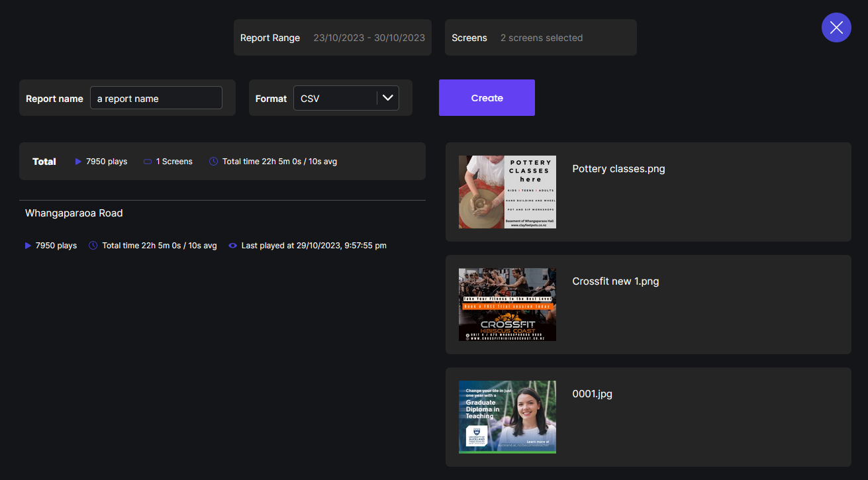Select Crossfit new 1.png file name
This screenshot has height=480, width=868.
tap(615, 281)
